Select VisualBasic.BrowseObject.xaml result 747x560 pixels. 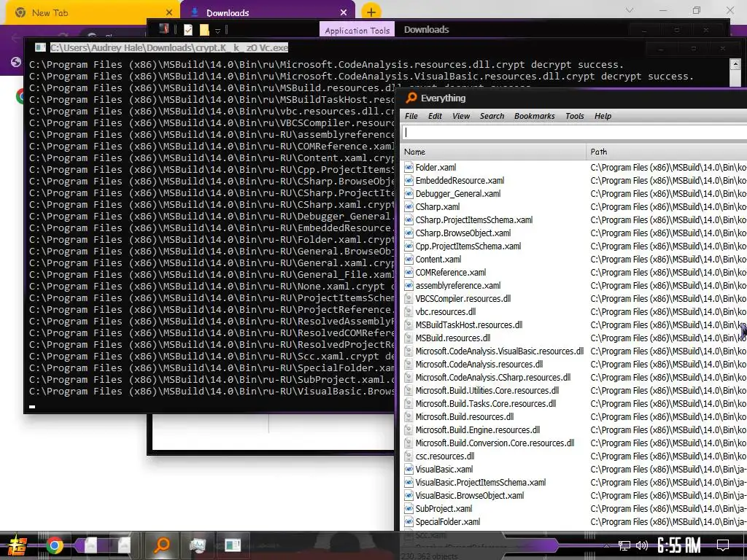(x=470, y=496)
